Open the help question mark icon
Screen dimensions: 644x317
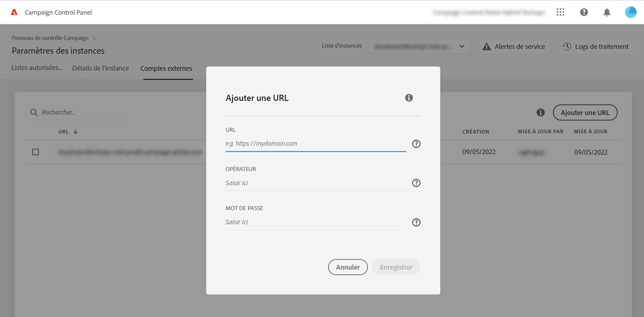(x=584, y=12)
